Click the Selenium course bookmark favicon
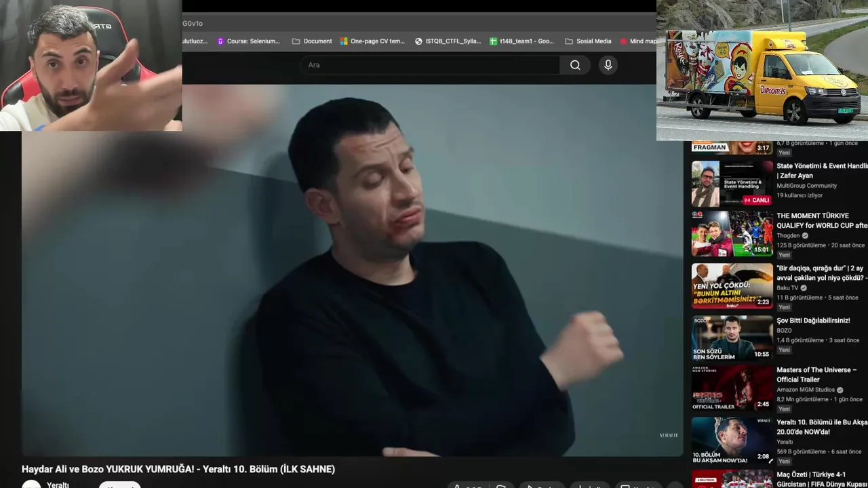This screenshot has width=868, height=488. (x=220, y=41)
